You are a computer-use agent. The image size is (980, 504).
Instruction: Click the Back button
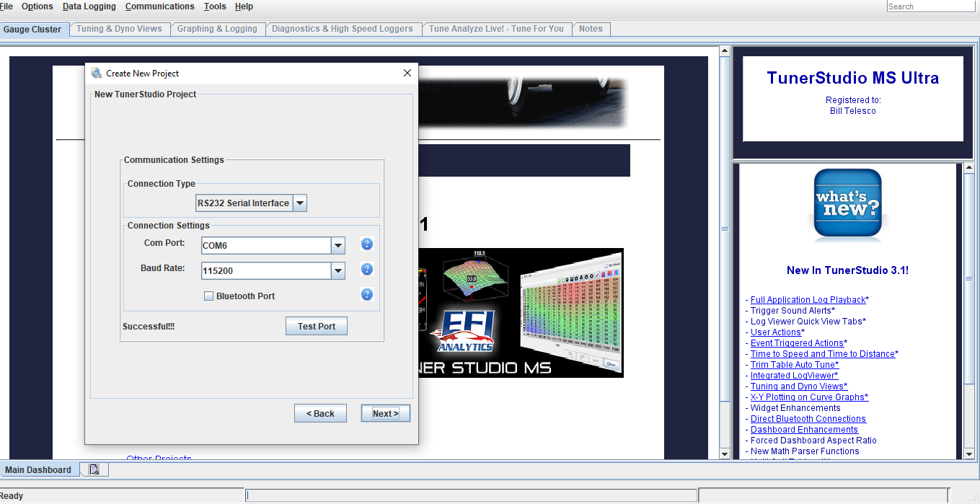point(320,413)
